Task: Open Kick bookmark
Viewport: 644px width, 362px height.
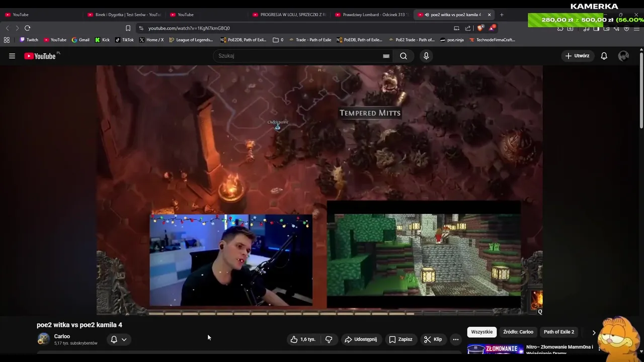Action: pos(102,40)
